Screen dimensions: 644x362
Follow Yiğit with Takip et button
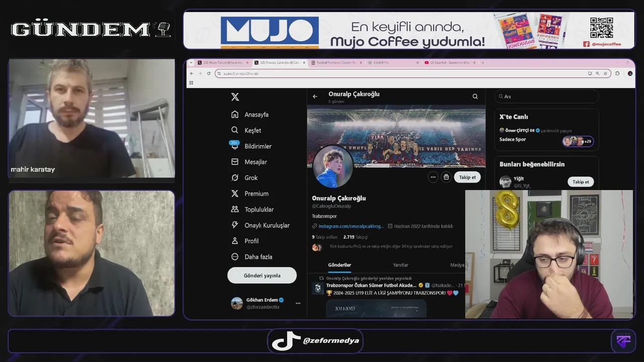pos(581,182)
